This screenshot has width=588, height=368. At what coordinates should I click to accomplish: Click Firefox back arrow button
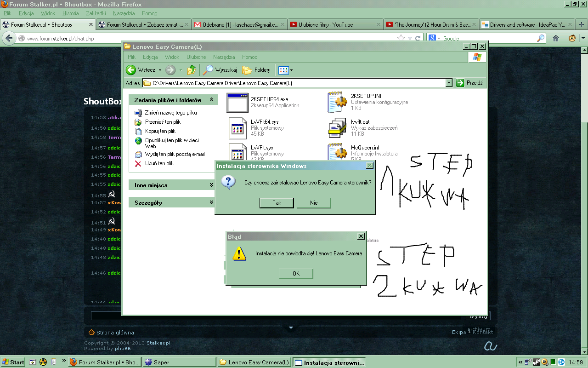tap(8, 38)
